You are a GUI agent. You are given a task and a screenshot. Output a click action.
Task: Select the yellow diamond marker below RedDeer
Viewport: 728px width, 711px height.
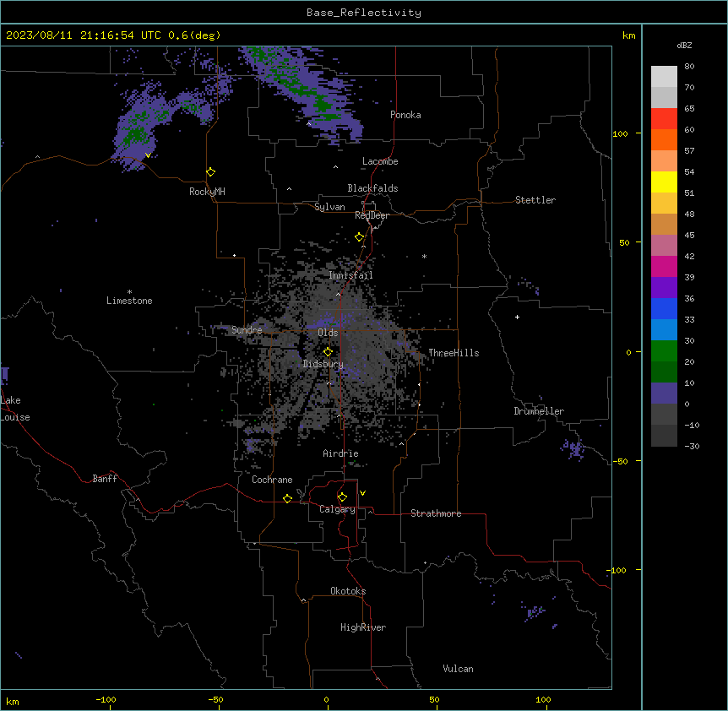[360, 237]
